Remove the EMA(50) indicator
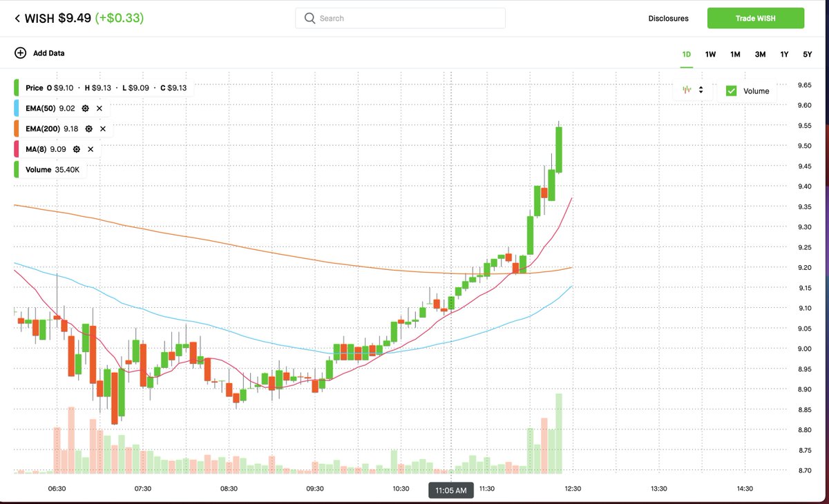This screenshot has height=504, width=829. (x=99, y=108)
